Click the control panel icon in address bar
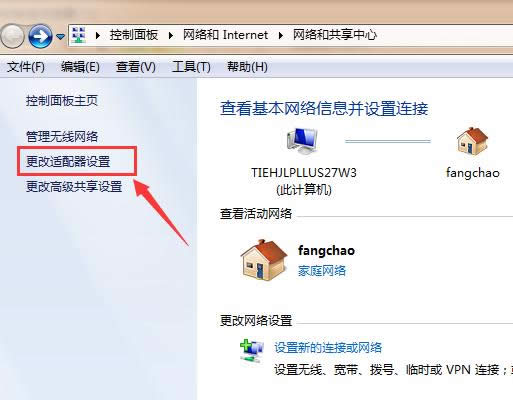513x400 pixels. point(79,35)
